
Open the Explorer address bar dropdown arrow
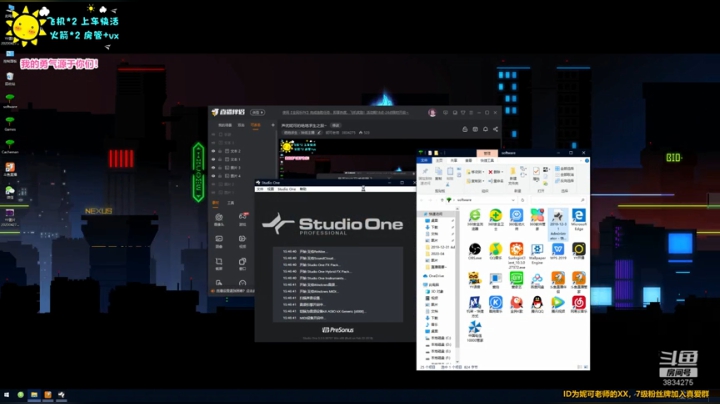(x=512, y=200)
